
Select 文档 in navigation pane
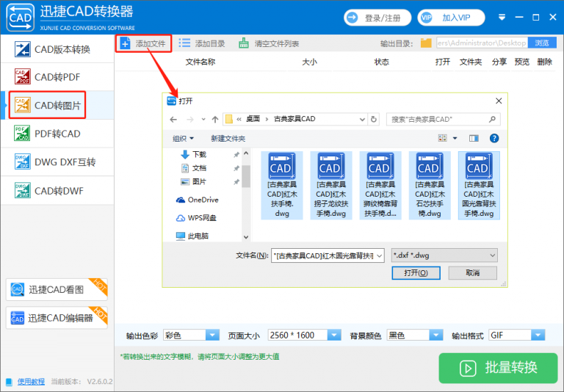pos(199,168)
